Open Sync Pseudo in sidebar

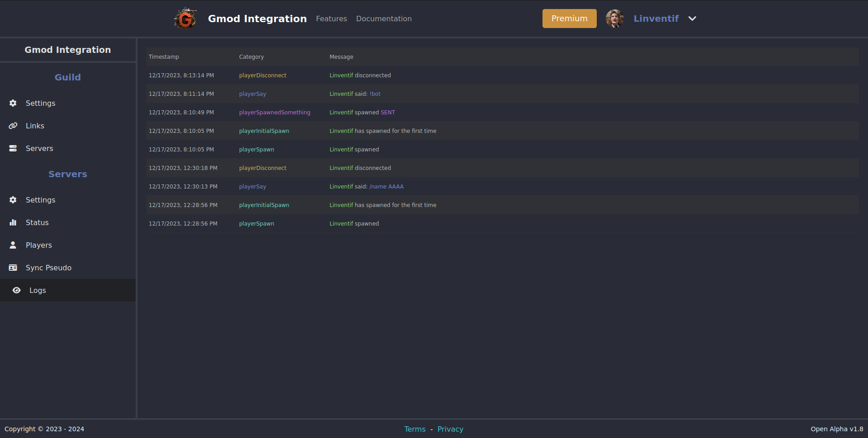click(x=68, y=268)
